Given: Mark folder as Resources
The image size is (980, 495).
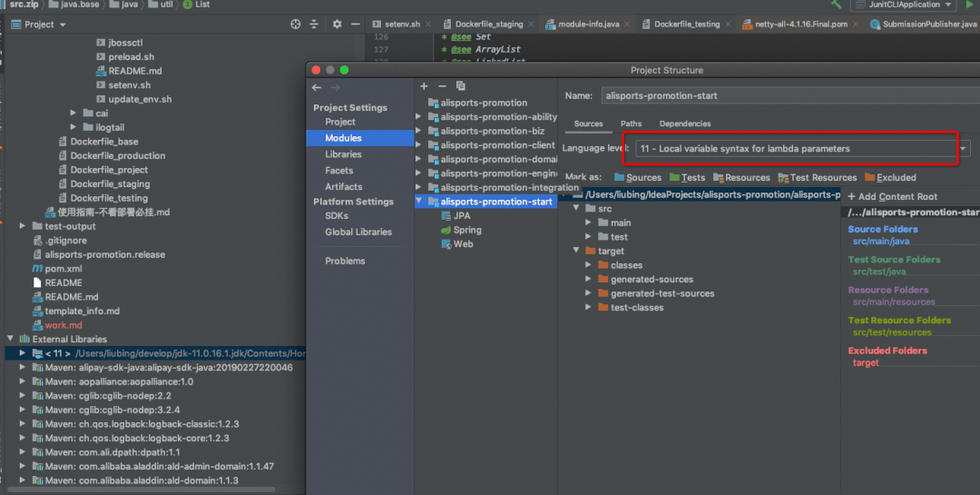Looking at the screenshot, I should (x=741, y=178).
